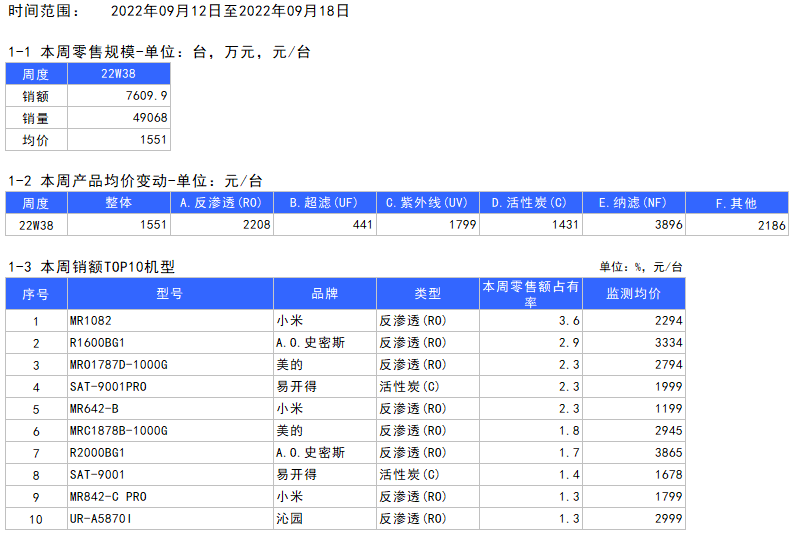Click the share value 1.7
Image resolution: width=796 pixels, height=539 pixels.
coord(569,453)
